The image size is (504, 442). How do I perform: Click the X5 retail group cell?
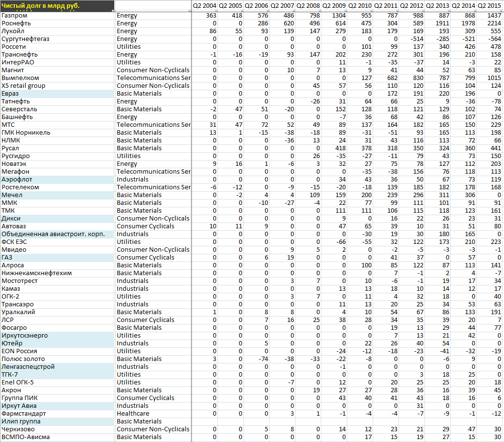click(x=57, y=86)
